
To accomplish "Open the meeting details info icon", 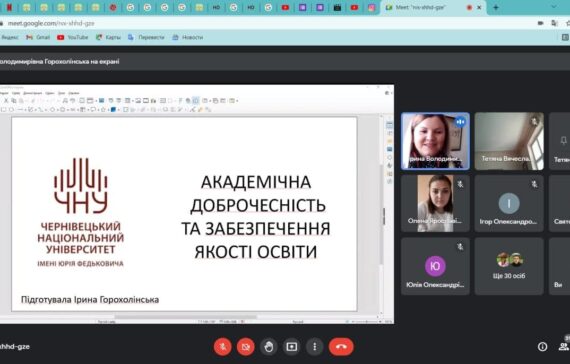I will (x=542, y=347).
